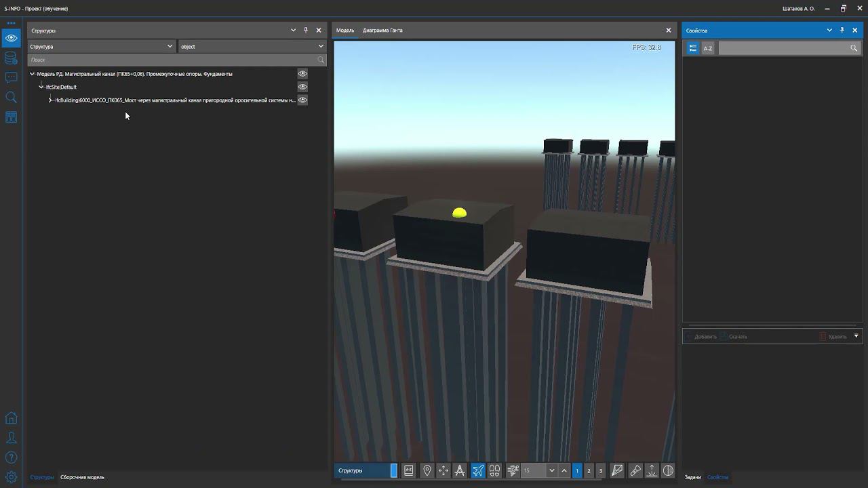Open the settings gear in sidebar
The width and height of the screenshot is (868, 488).
pyautogui.click(x=11, y=477)
